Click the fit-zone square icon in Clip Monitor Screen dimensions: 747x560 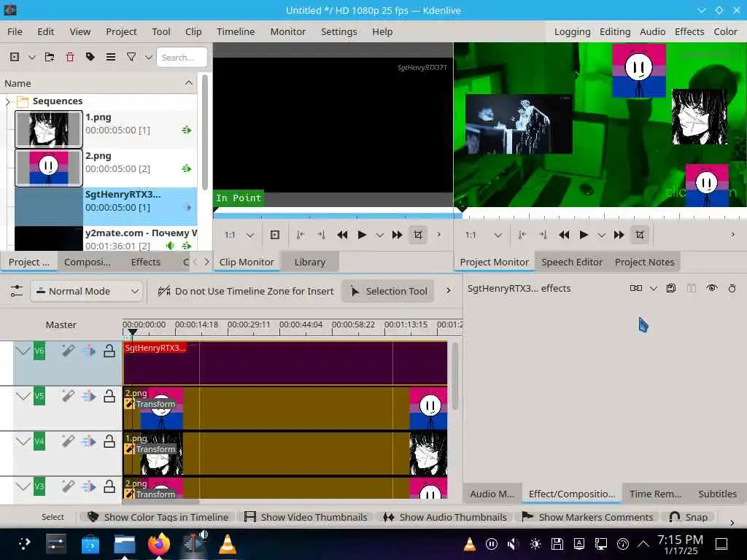(275, 235)
